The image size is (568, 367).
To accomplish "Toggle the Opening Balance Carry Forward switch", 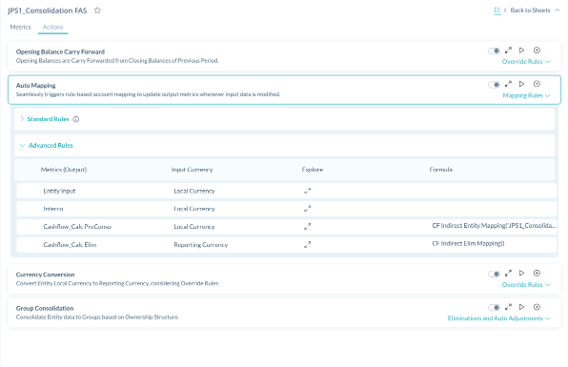I will tap(494, 51).
